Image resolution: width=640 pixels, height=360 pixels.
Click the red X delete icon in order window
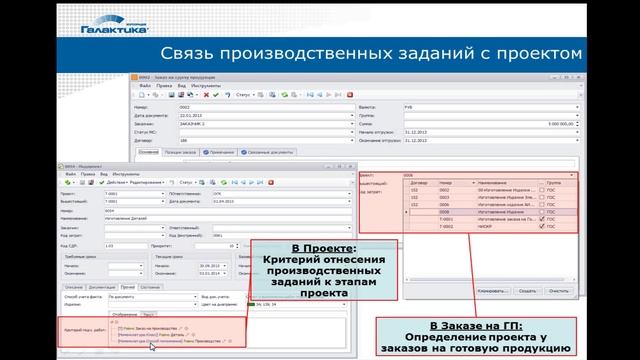[206, 95]
